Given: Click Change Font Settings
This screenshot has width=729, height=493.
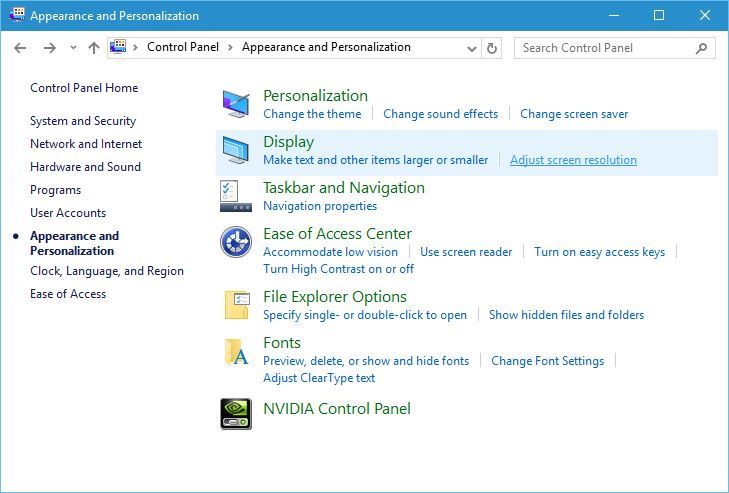Looking at the screenshot, I should (548, 361).
